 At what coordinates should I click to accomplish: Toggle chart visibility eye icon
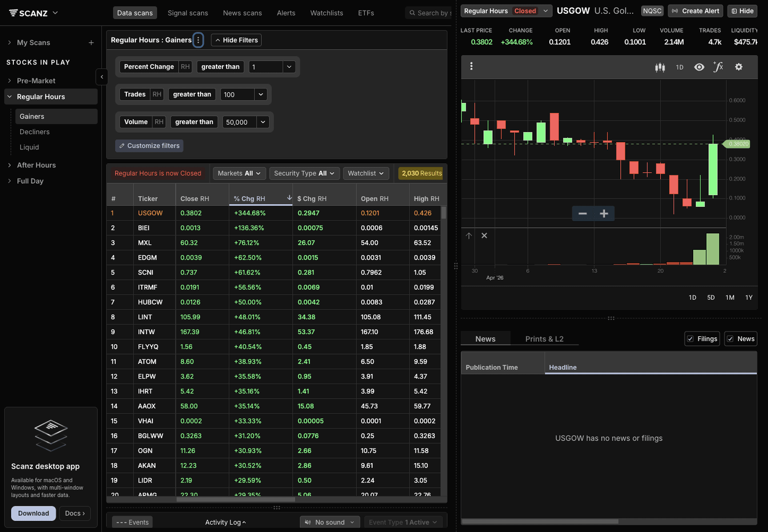[699, 67]
